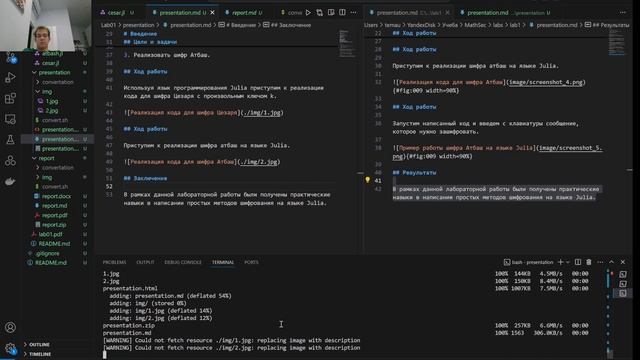Open the Docker whale view

(x=10, y=181)
